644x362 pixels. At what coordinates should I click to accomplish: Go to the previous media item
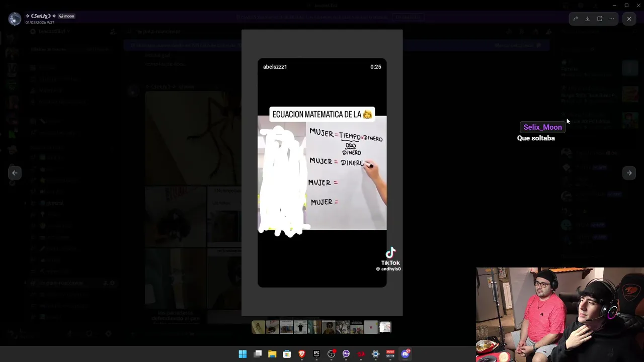click(x=15, y=173)
